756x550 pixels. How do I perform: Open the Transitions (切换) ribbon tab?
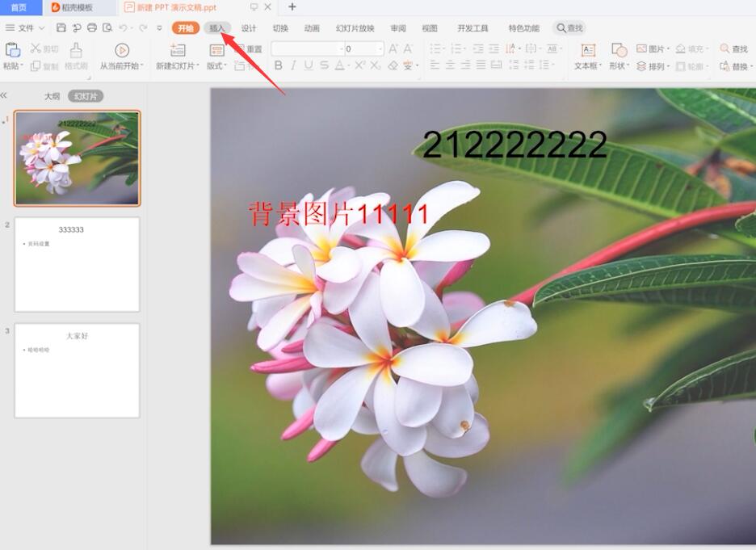(280, 28)
